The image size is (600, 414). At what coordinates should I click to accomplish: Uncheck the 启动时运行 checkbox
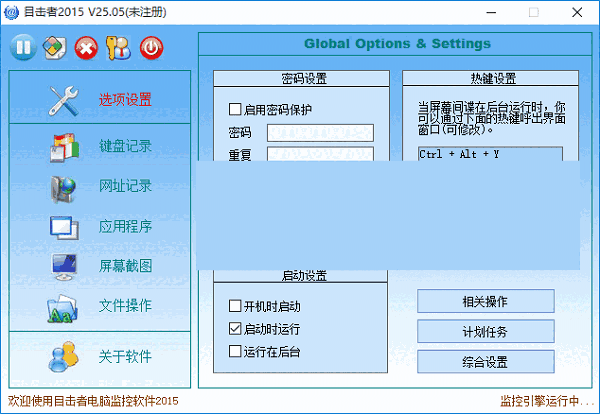(x=235, y=329)
